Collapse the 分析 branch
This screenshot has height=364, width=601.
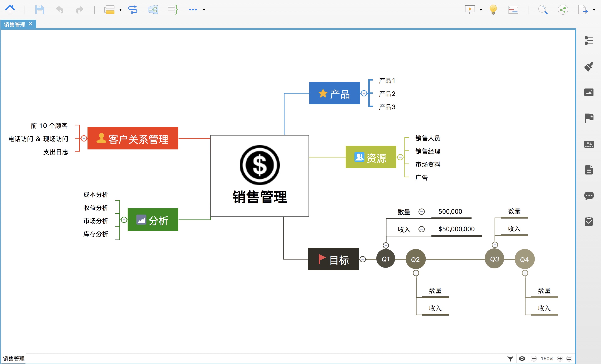124,220
